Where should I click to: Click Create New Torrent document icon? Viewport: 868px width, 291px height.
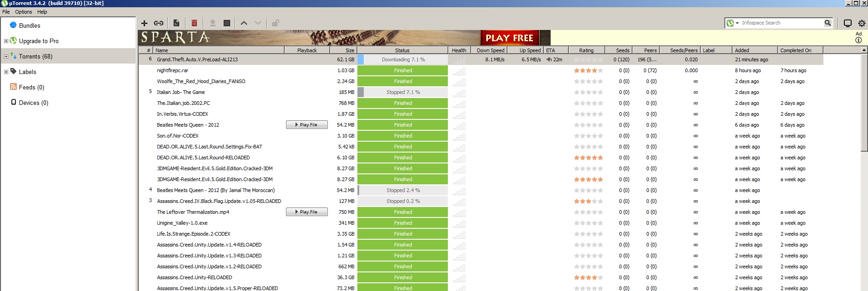click(176, 23)
